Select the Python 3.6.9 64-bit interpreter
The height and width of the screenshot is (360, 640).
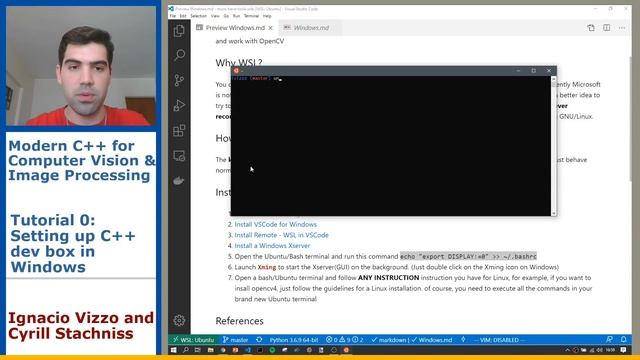click(x=294, y=340)
